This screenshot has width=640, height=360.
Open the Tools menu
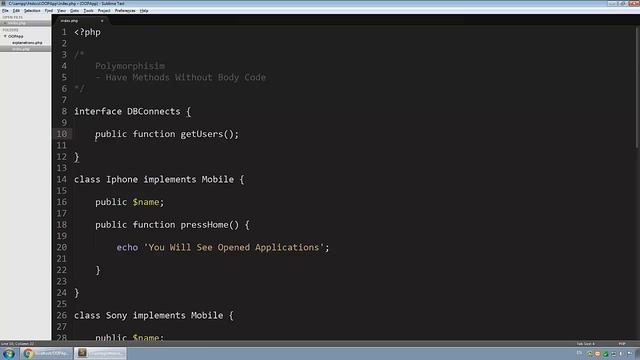tap(89, 11)
